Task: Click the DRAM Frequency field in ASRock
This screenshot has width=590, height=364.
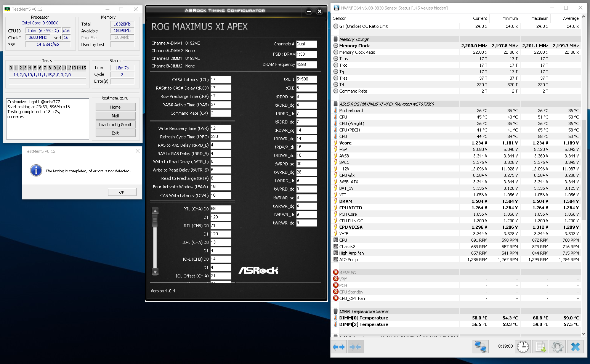Action: tap(306, 65)
